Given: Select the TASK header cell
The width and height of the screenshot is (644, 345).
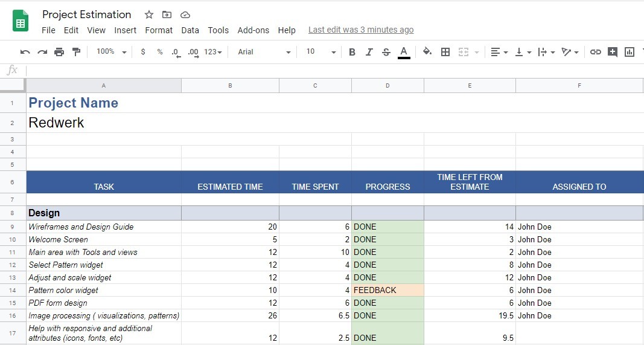Looking at the screenshot, I should (103, 182).
